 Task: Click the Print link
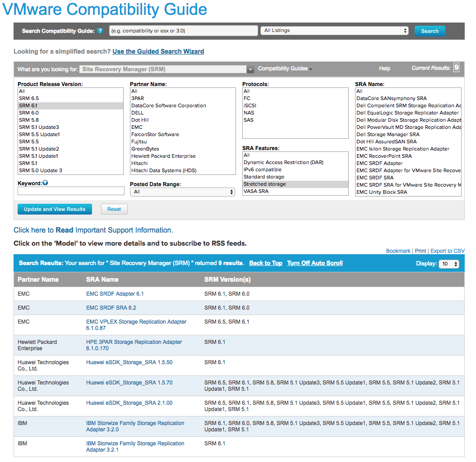point(421,251)
